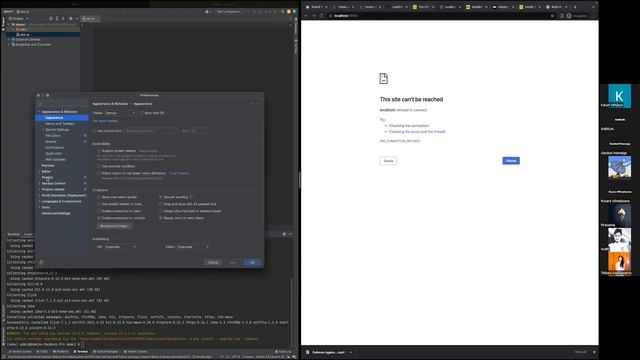640x360 pixels.
Task: Click locate-file target icon in Project panel
Action: coord(51,18)
